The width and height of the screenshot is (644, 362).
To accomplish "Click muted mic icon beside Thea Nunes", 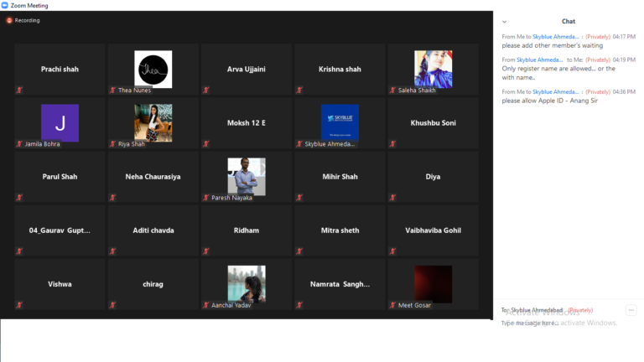I will [x=112, y=90].
